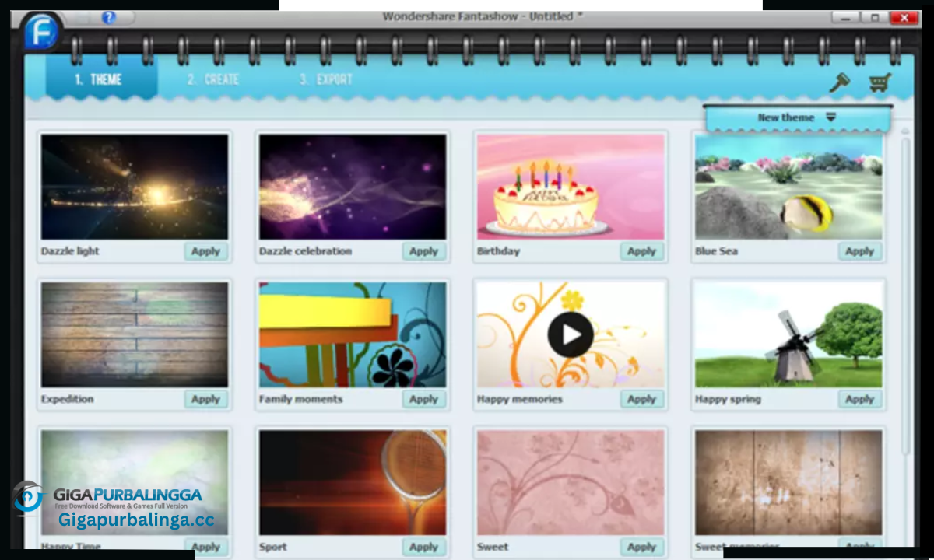Select the Family moments thumbnail

353,334
